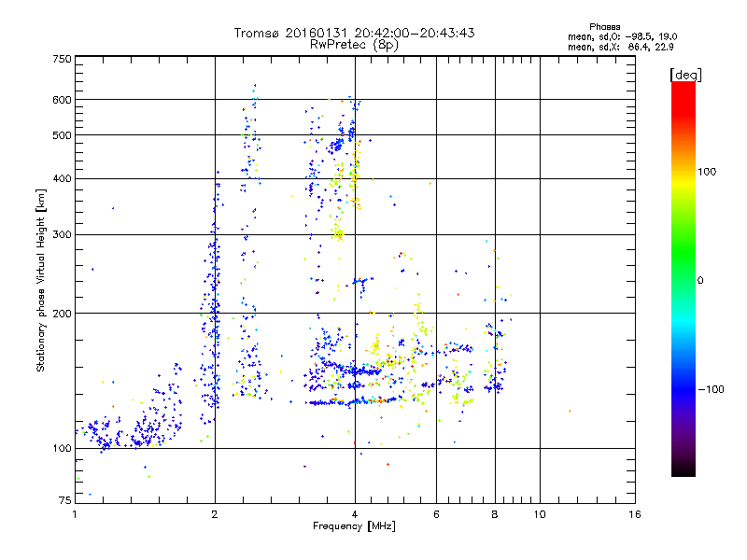
Task: Click the rainbow phase colorbar
Action: pyautogui.click(x=684, y=279)
